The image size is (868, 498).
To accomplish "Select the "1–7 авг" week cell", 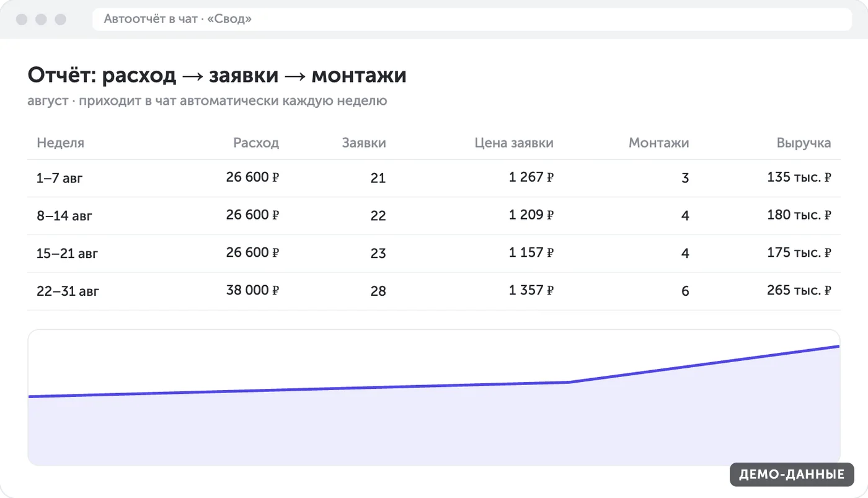I will [60, 179].
